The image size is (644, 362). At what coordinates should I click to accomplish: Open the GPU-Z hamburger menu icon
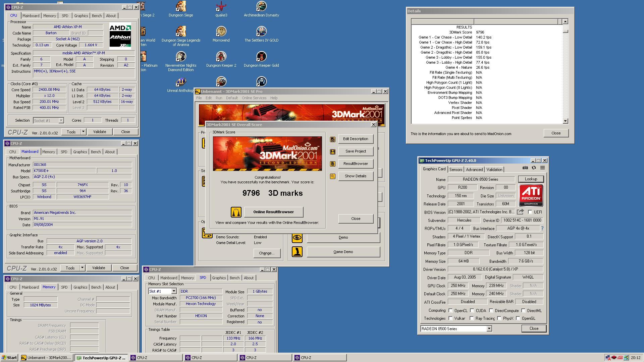pos(542,168)
